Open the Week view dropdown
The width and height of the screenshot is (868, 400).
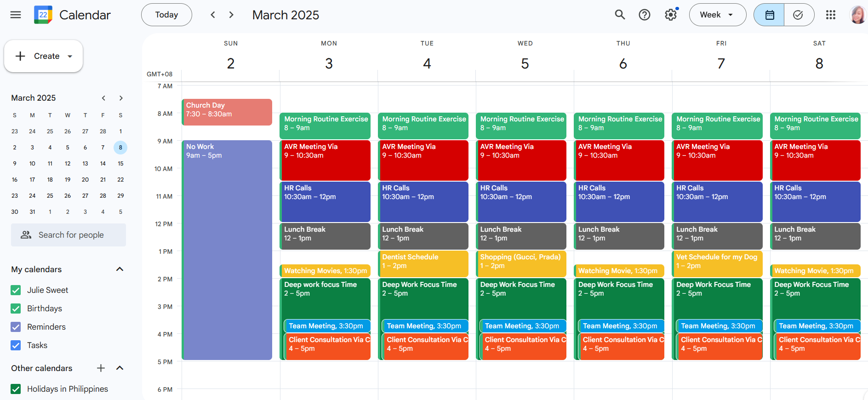(717, 15)
